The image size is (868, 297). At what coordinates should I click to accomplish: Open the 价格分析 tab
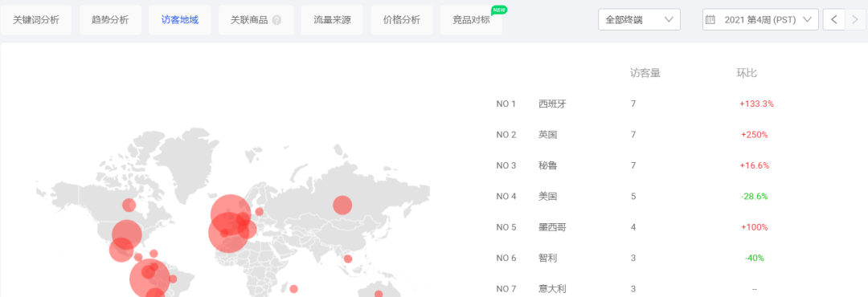pos(401,20)
